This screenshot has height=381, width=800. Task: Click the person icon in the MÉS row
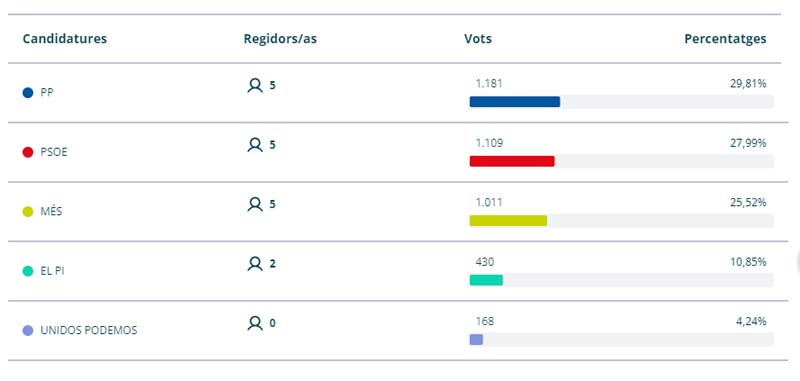[x=255, y=205]
